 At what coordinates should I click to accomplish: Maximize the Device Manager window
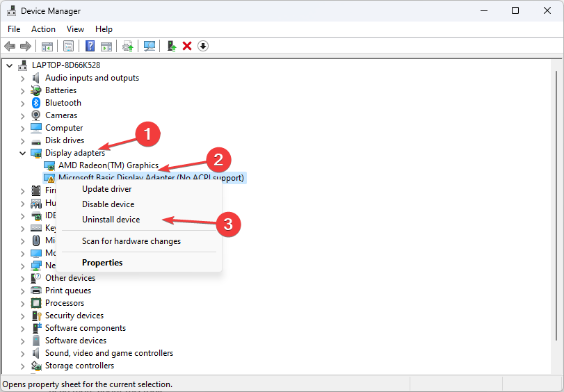point(515,11)
